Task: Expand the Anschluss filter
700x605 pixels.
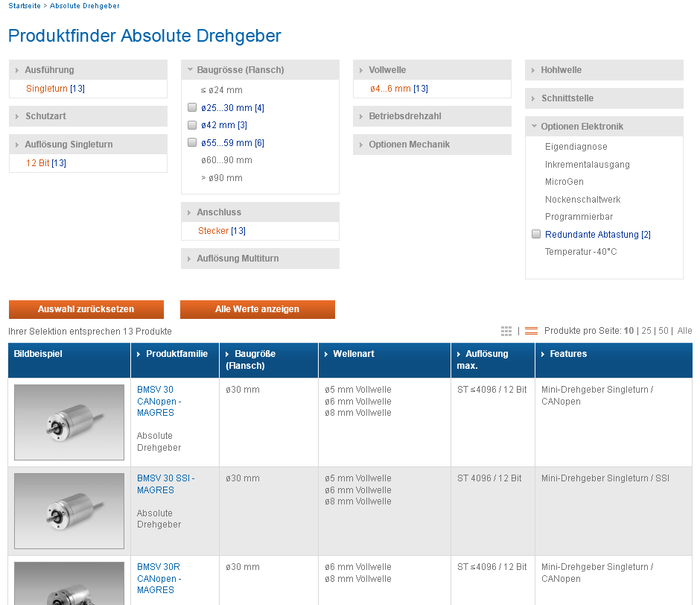Action: pyautogui.click(x=261, y=212)
